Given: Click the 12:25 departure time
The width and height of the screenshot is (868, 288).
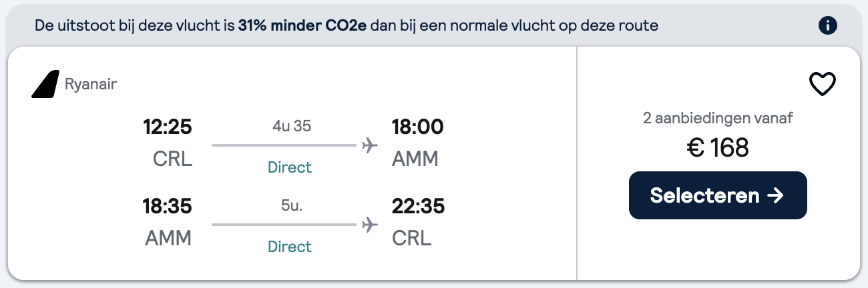Looking at the screenshot, I should click(x=168, y=127).
